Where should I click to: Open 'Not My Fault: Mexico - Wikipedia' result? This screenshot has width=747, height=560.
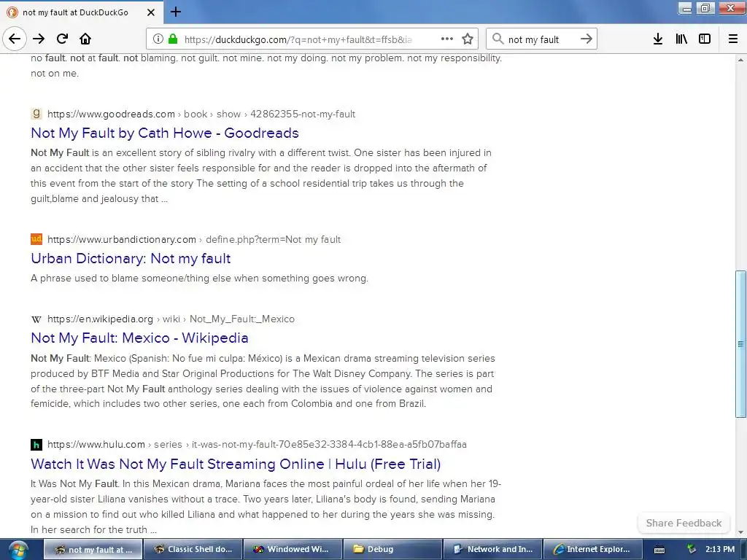click(139, 338)
